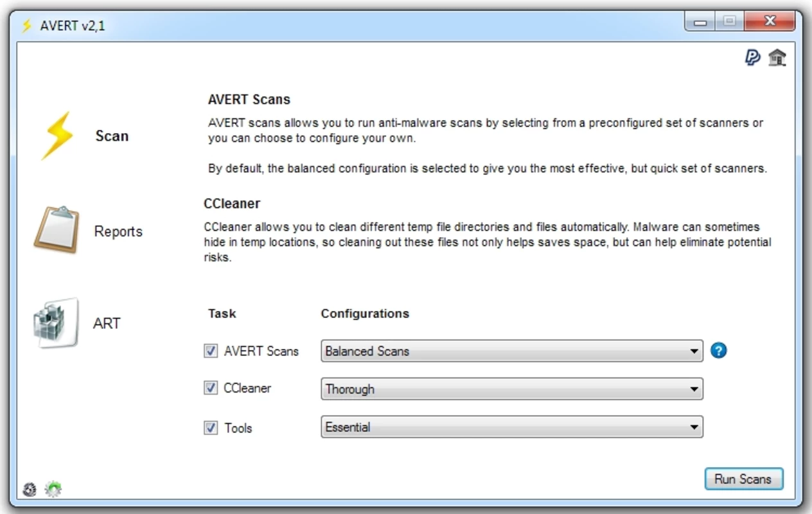
Task: Click the lightning icon in the title bar
Action: 27,26
